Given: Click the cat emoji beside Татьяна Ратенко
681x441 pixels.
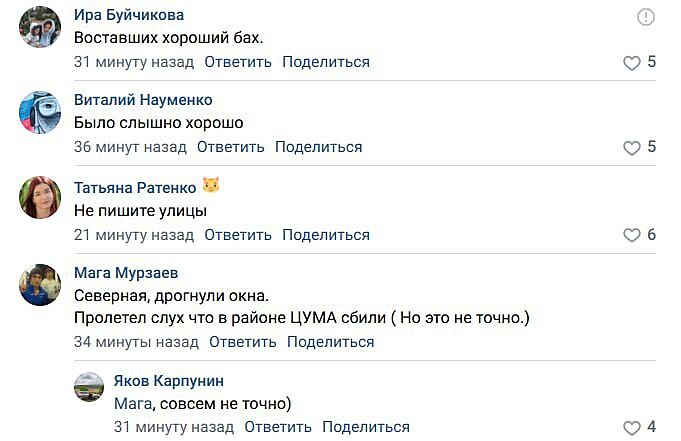Looking at the screenshot, I should (x=211, y=186).
